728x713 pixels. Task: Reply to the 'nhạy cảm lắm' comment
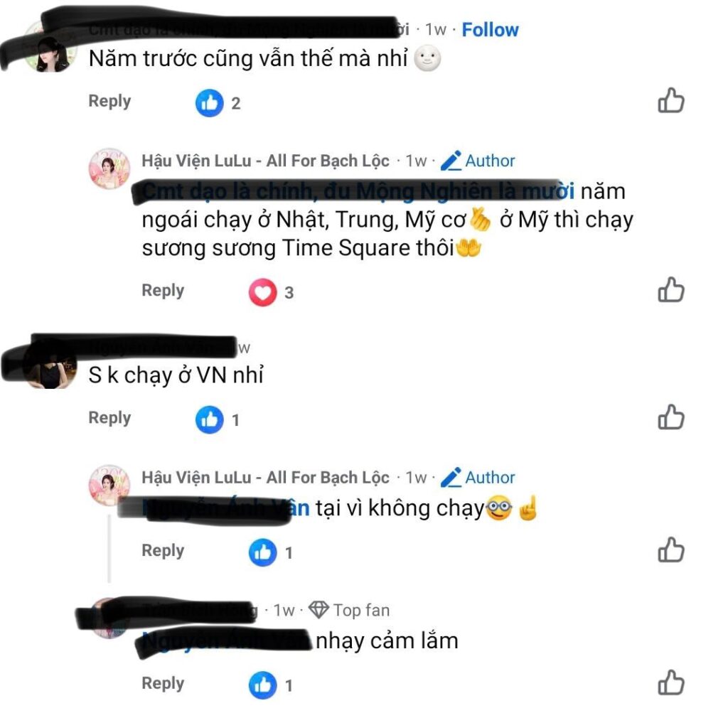[163, 683]
